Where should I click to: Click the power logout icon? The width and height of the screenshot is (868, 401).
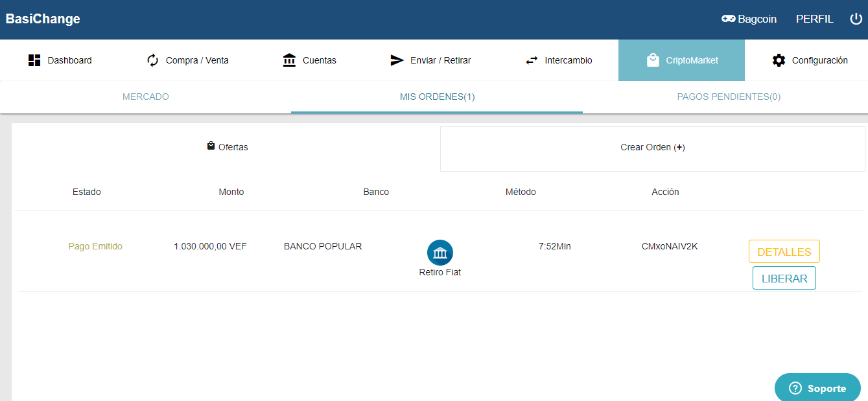coord(856,19)
